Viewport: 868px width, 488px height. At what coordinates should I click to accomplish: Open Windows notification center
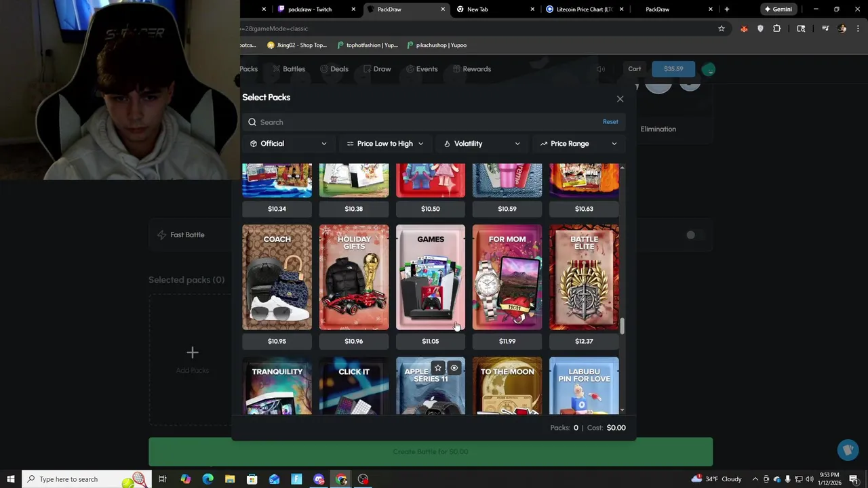point(854,479)
